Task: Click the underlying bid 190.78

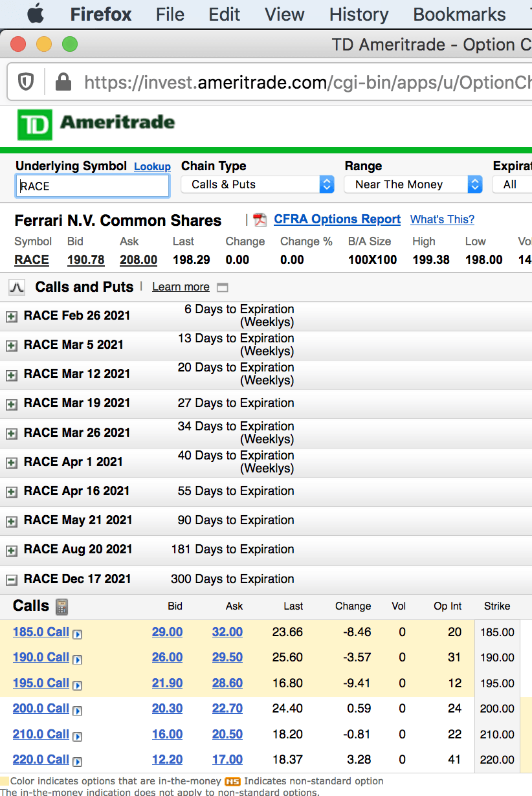Action: click(x=85, y=260)
